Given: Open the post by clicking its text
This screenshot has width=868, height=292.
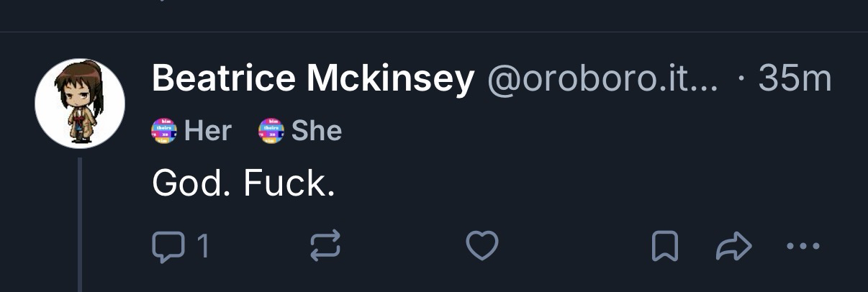Looking at the screenshot, I should tap(243, 184).
